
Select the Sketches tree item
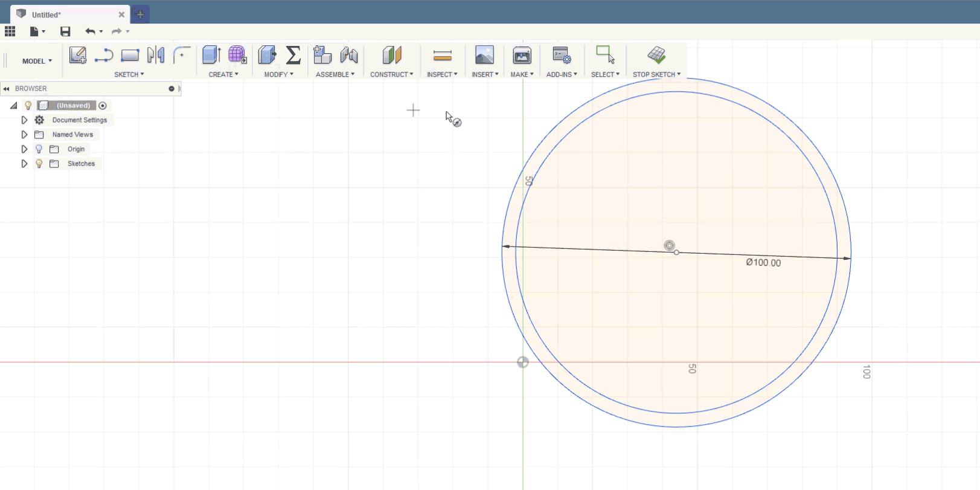81,164
